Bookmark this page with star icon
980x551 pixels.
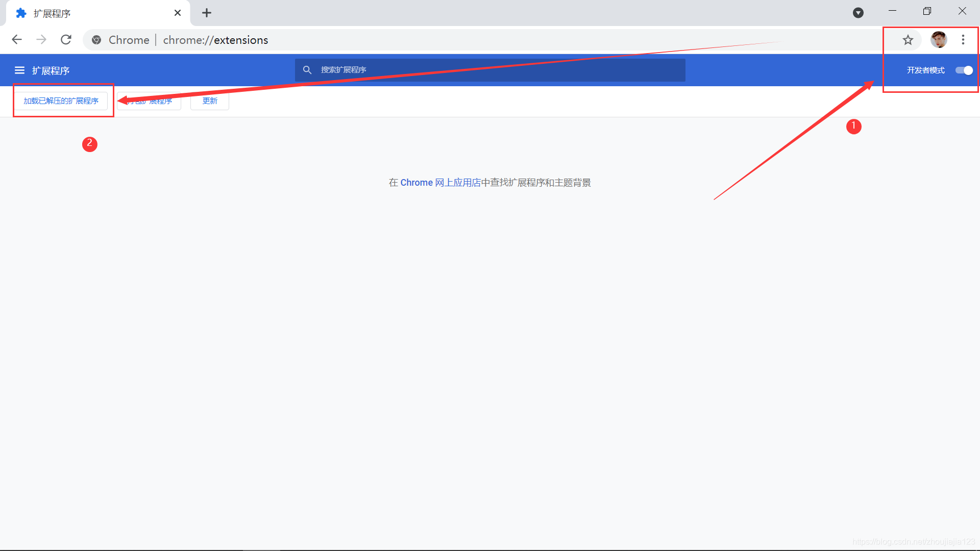pos(908,40)
